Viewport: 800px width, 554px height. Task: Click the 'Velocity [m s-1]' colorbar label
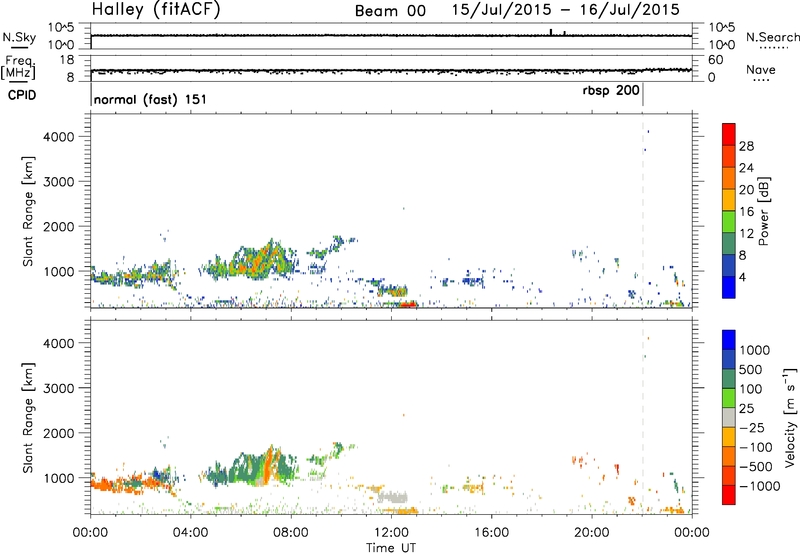[x=790, y=417]
